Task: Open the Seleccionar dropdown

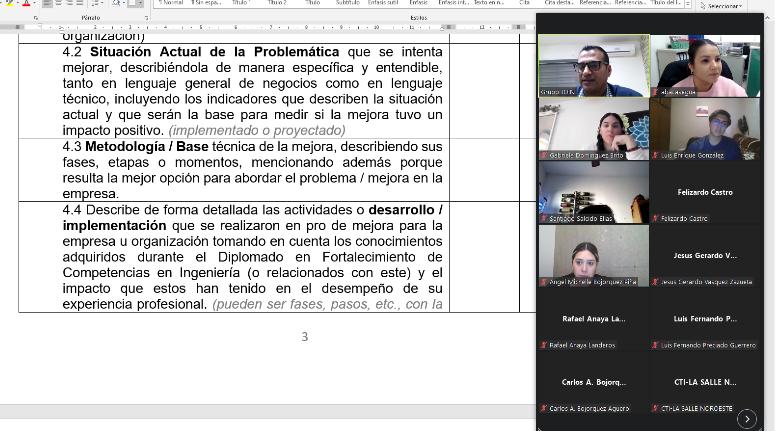Action: (722, 6)
